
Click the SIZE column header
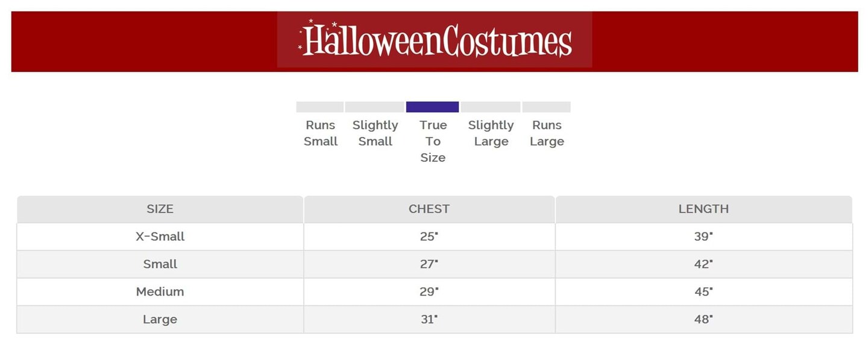(x=160, y=209)
